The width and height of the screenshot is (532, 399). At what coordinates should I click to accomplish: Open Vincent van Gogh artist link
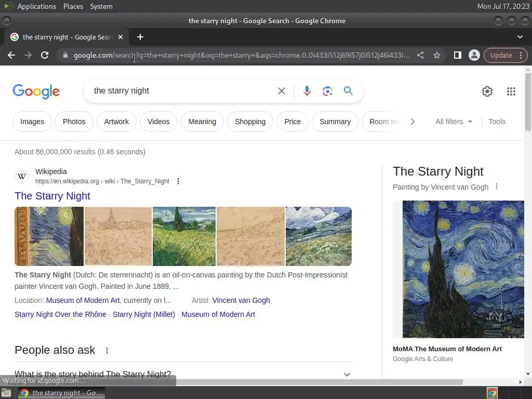[x=241, y=301]
